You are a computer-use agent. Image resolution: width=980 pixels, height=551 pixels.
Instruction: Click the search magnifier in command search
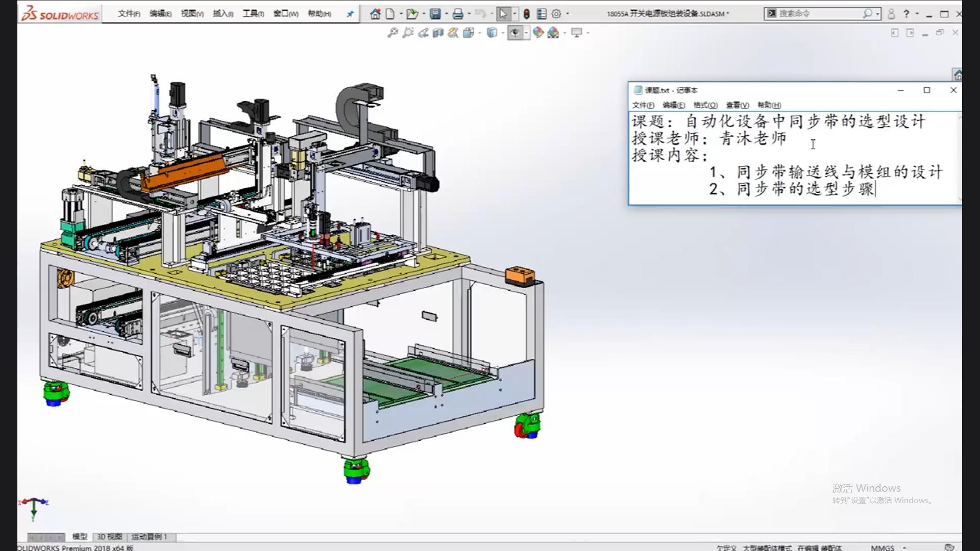867,14
